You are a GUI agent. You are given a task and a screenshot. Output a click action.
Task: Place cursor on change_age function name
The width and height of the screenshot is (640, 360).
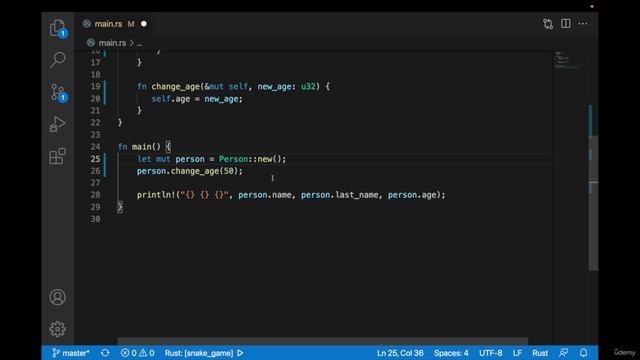tap(176, 87)
